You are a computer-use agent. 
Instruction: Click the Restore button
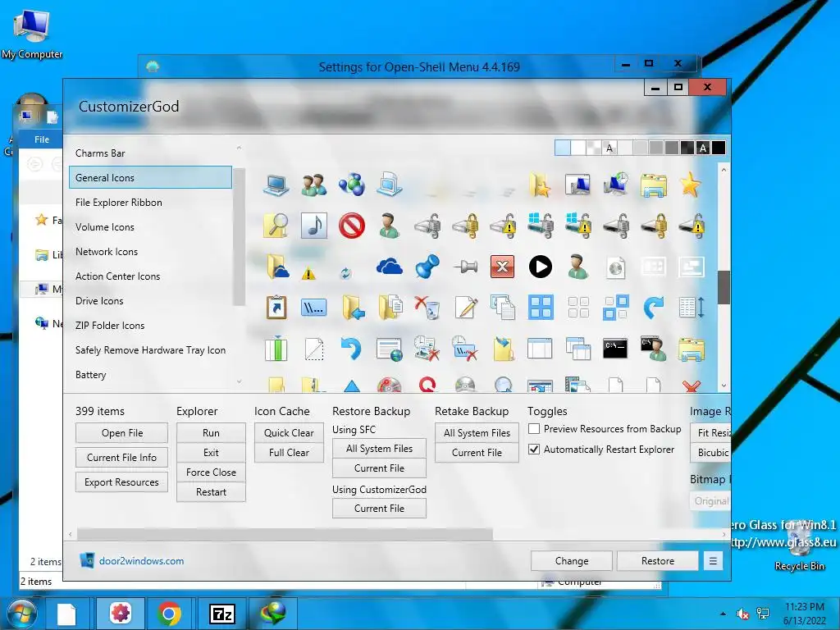(658, 561)
